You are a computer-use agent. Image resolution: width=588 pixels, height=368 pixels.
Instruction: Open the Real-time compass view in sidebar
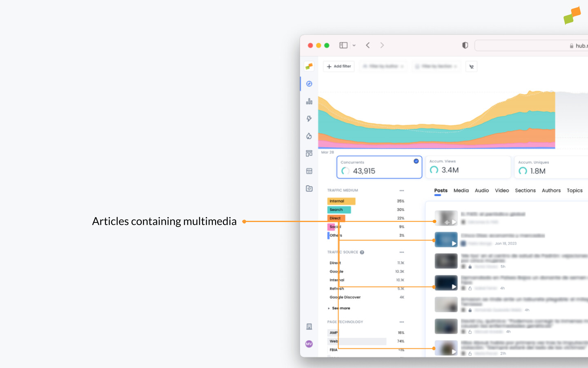coord(309,83)
